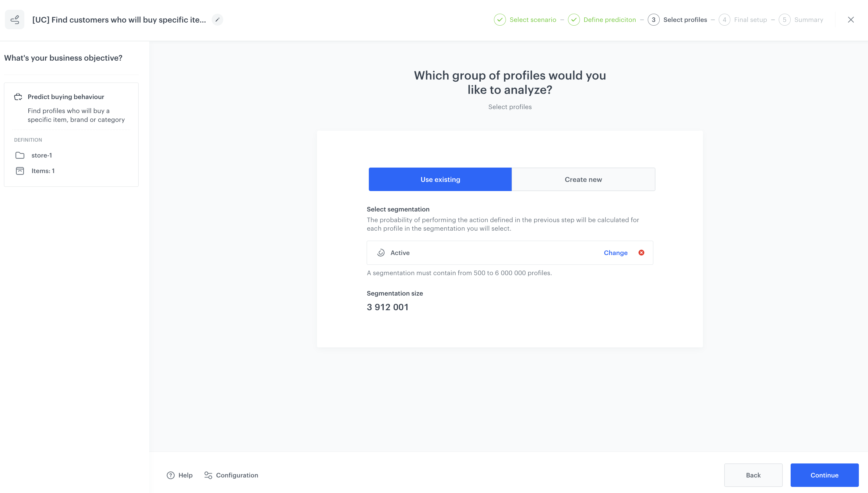Image resolution: width=868 pixels, height=493 pixels.
Task: Select the Create new tab
Action: [x=584, y=179]
